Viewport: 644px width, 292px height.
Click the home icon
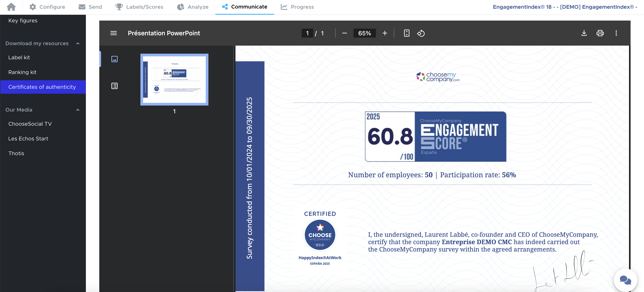[x=11, y=7]
